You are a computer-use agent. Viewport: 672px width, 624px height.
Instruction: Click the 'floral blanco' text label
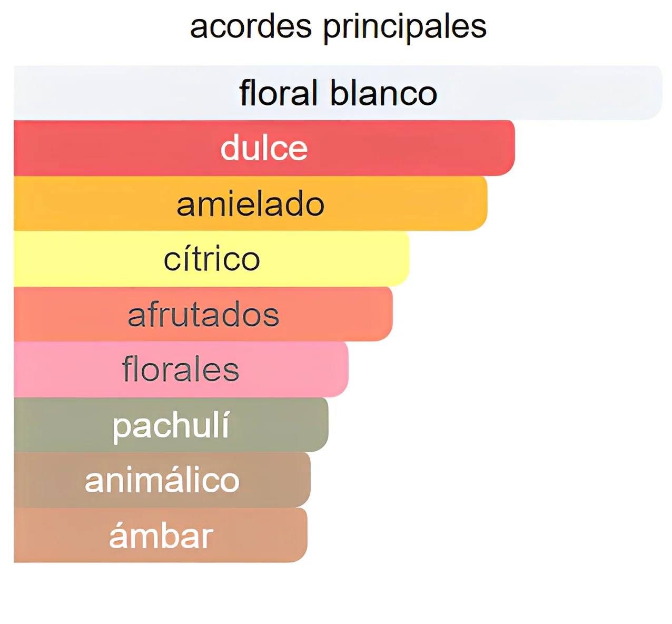coord(338,93)
